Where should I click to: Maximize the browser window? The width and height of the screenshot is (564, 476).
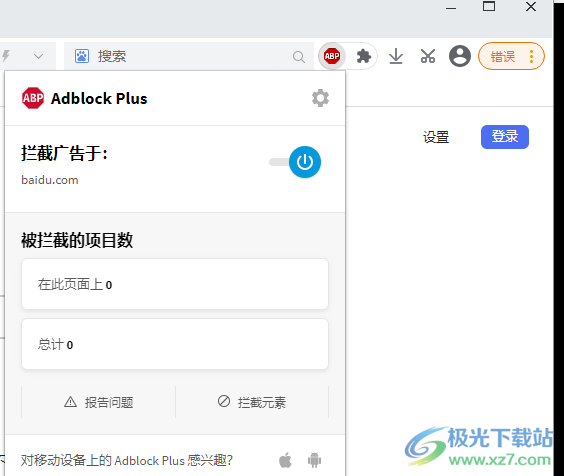489,6
